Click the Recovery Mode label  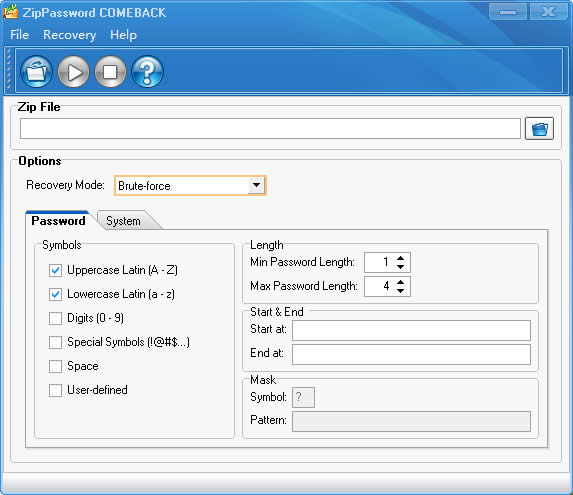(65, 185)
